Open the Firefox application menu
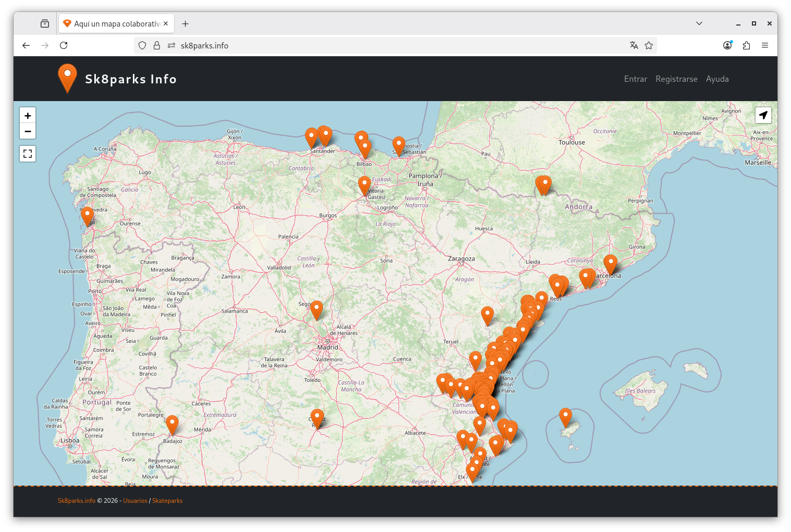The width and height of the screenshot is (791, 532). coord(764,45)
